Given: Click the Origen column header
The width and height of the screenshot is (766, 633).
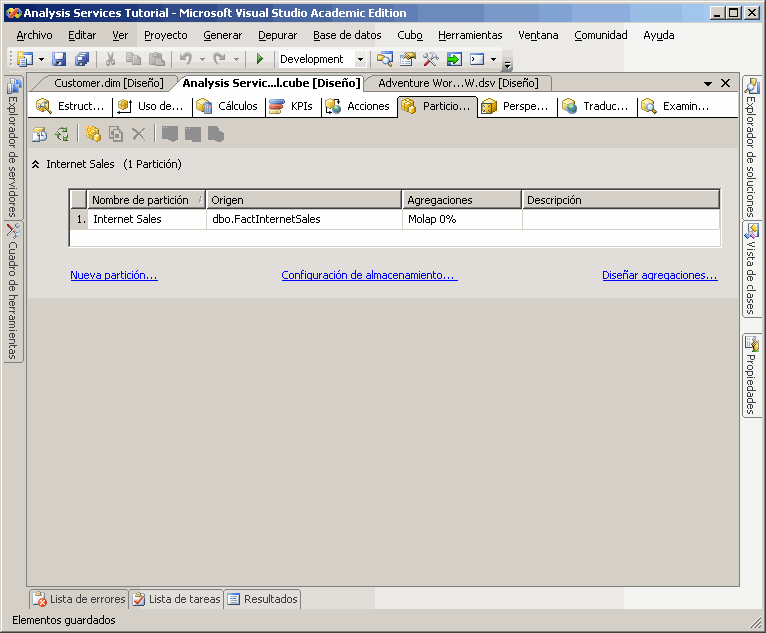Looking at the screenshot, I should pos(304,200).
